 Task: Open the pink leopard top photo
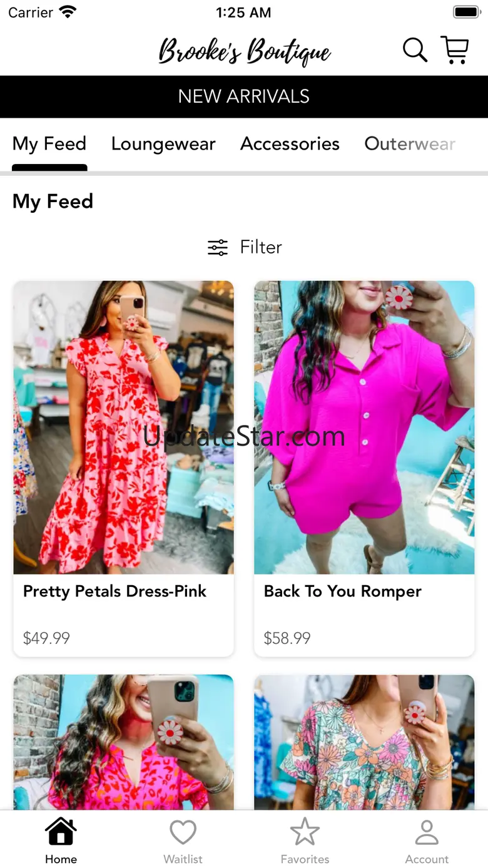pyautogui.click(x=123, y=742)
